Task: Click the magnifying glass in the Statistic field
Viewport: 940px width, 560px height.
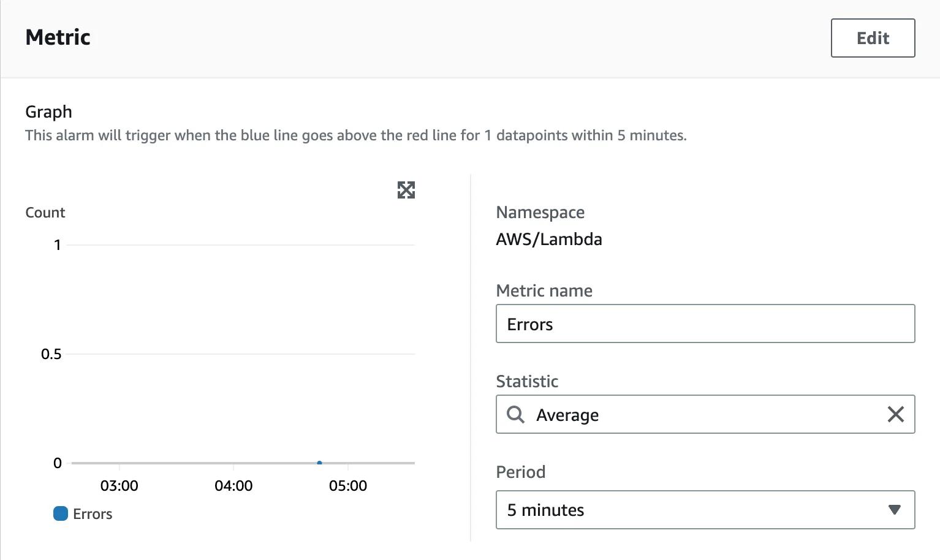Action: 515,414
